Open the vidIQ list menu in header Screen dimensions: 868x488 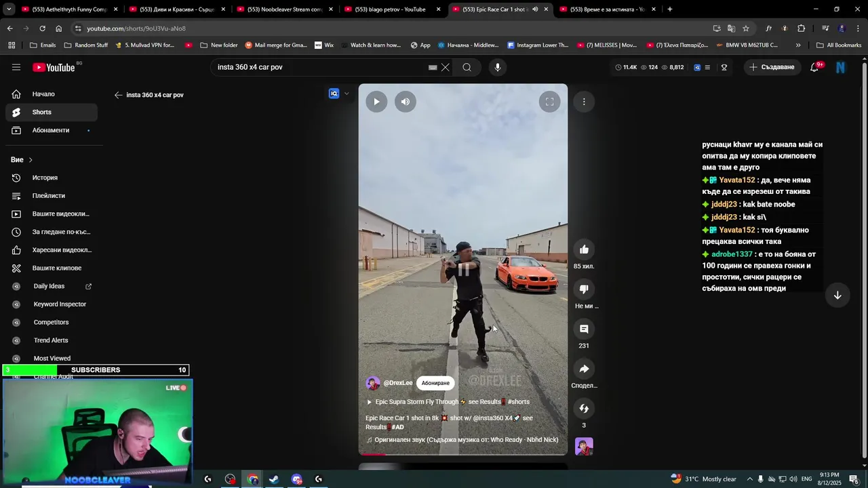click(707, 67)
